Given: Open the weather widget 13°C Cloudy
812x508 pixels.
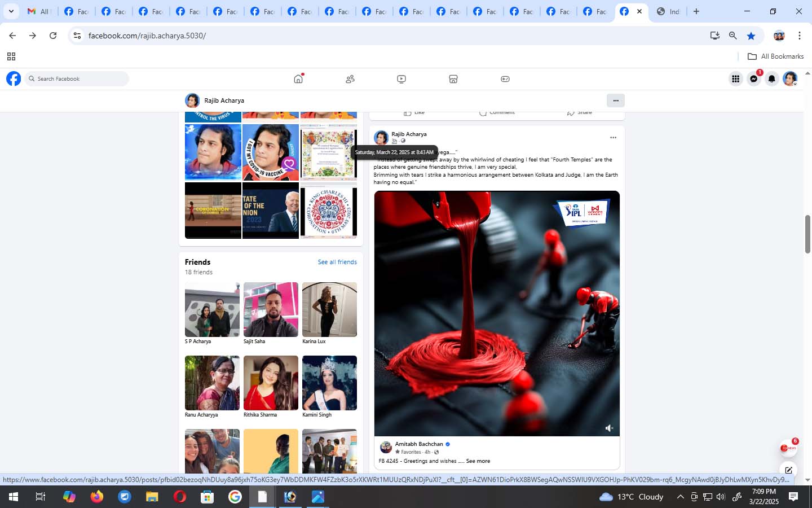Looking at the screenshot, I should click(x=632, y=497).
